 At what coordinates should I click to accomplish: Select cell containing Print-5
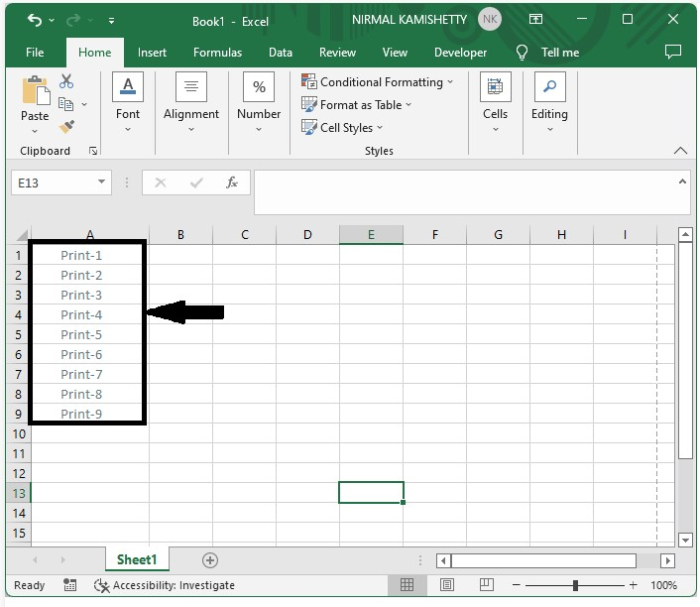click(90, 335)
